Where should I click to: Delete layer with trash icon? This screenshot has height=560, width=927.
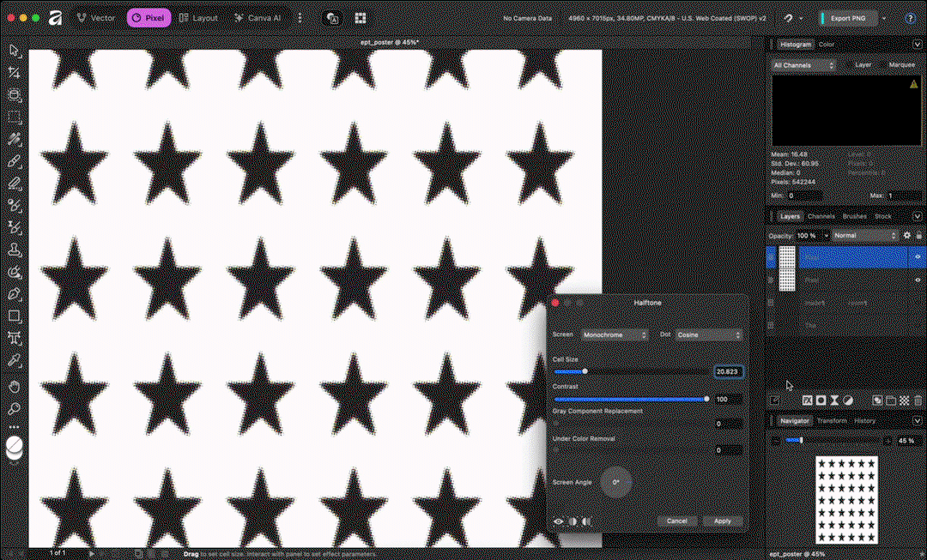(918, 400)
